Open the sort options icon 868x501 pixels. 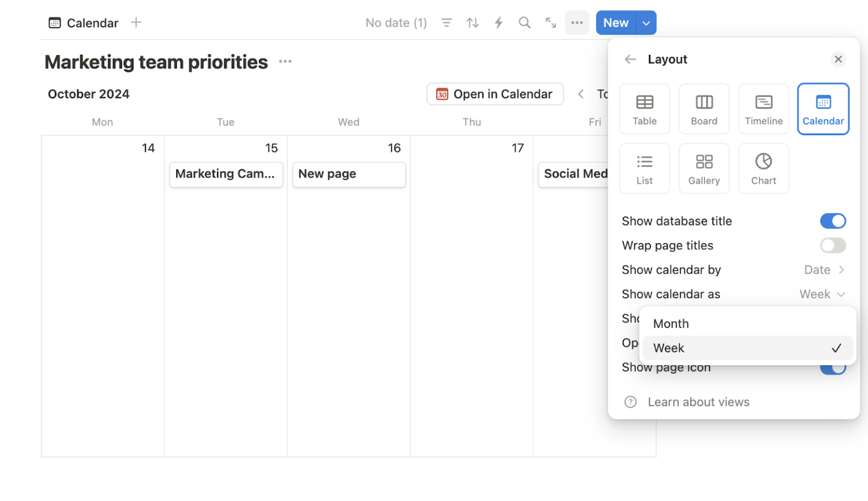coord(472,23)
